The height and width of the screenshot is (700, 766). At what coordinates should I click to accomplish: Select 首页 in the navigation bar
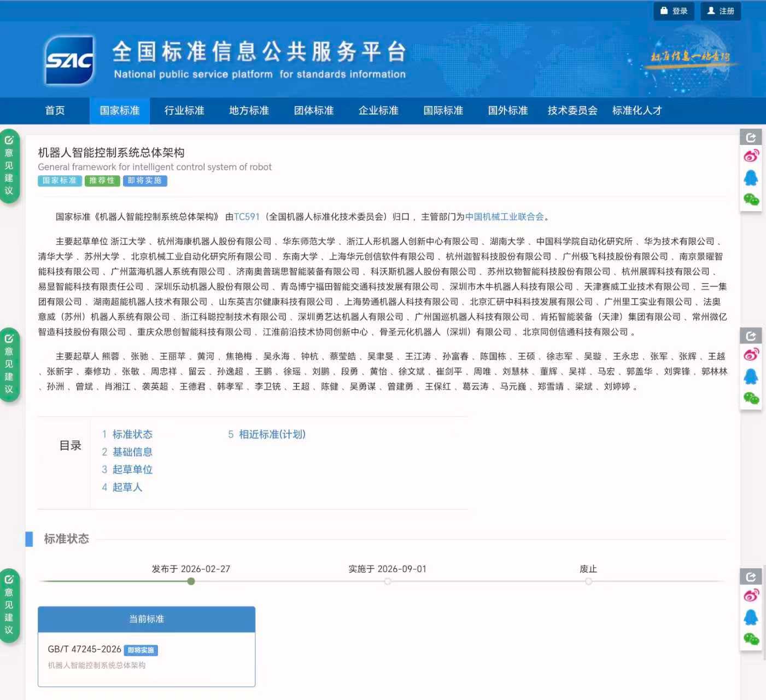point(55,110)
